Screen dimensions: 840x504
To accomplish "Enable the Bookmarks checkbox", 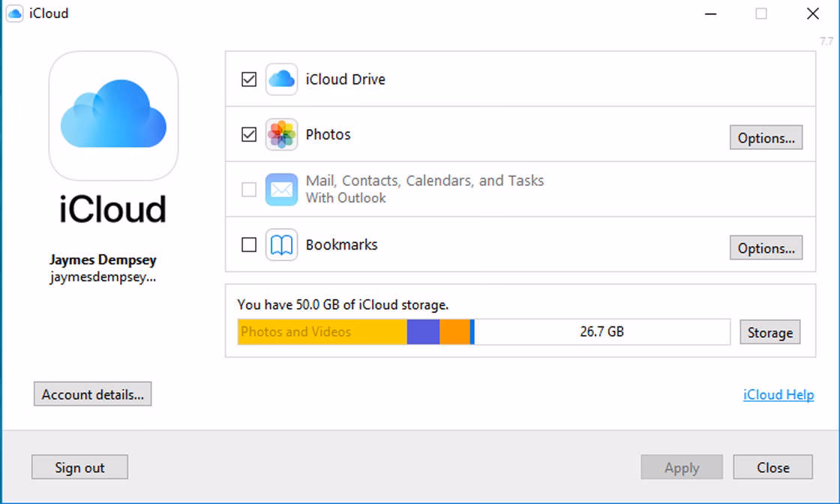I will tap(249, 244).
